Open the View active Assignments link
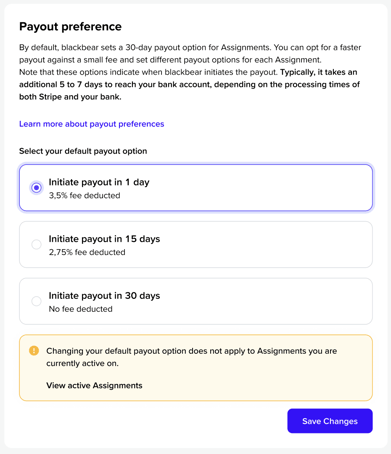The width and height of the screenshot is (391, 454). tap(94, 385)
